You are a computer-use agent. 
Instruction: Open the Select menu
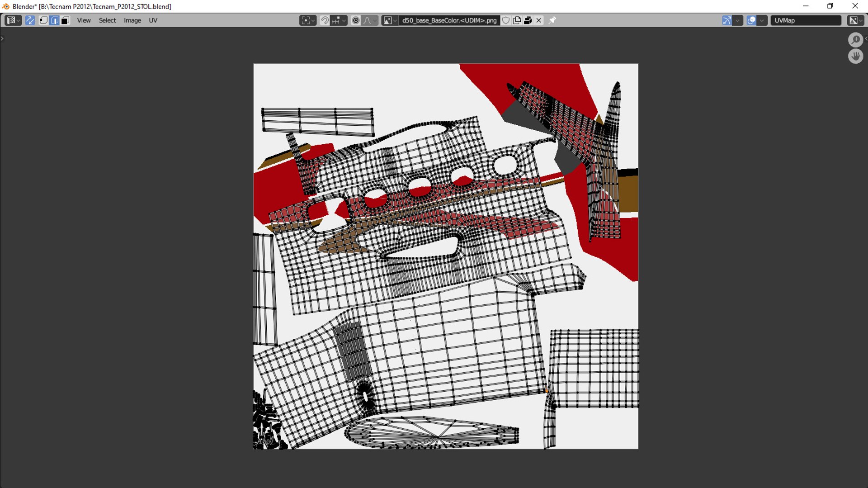(x=107, y=20)
